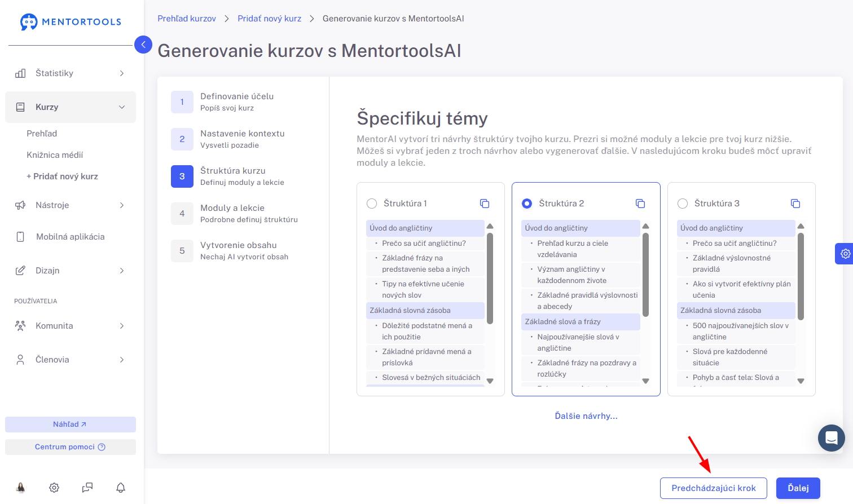The image size is (853, 504).
Task: Select the Štruktúra 2 radio button
Action: pyautogui.click(x=527, y=204)
